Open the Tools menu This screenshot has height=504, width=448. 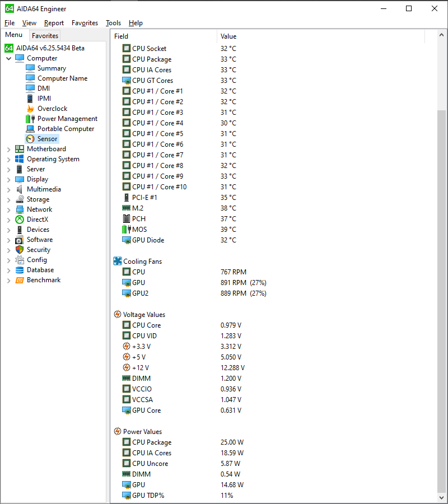click(114, 23)
